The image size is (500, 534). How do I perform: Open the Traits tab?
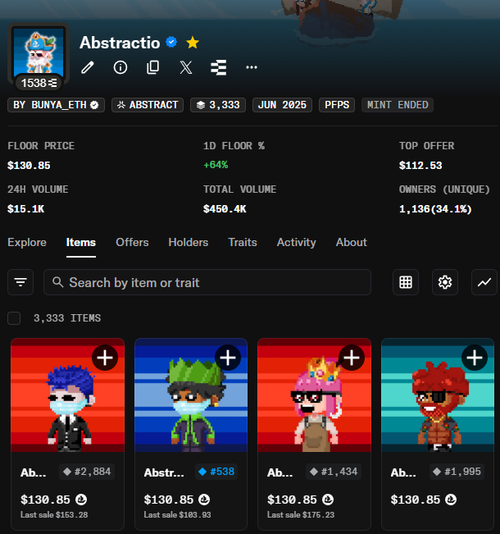[x=243, y=242]
